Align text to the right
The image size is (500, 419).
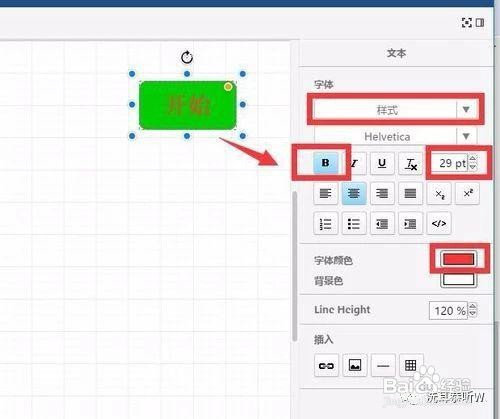(x=382, y=193)
